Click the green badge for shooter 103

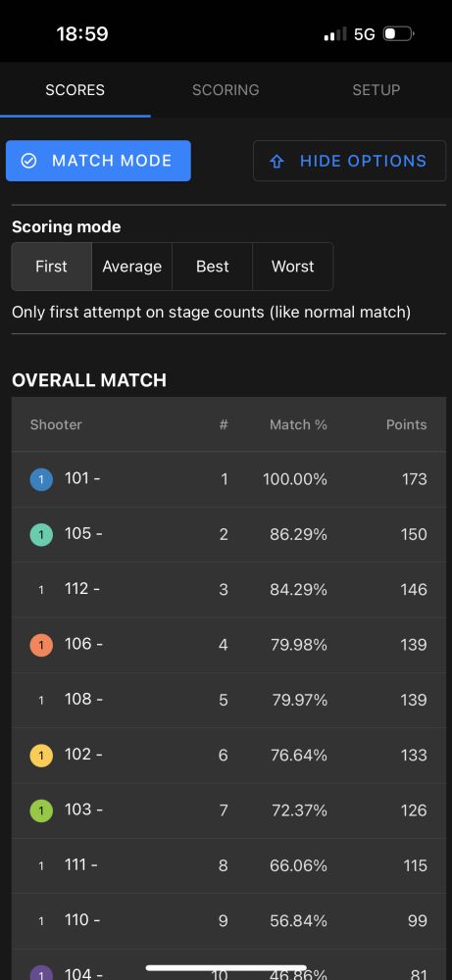[x=41, y=810]
